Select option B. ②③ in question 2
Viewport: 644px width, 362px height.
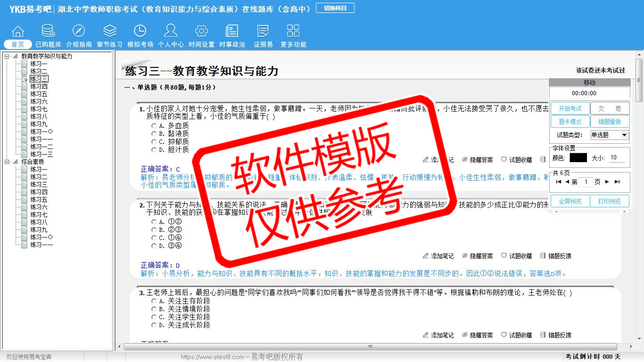(154, 230)
